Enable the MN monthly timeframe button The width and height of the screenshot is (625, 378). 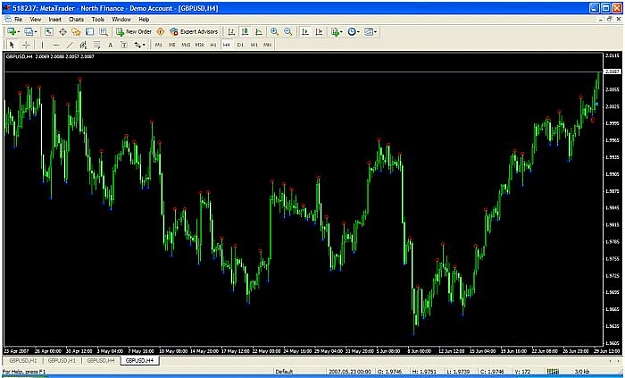click(267, 45)
